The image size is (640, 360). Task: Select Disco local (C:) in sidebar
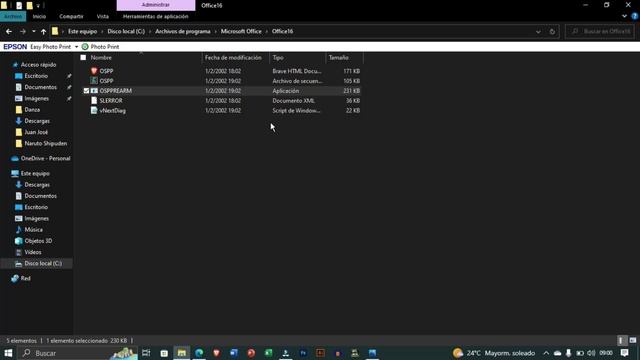coord(43,263)
